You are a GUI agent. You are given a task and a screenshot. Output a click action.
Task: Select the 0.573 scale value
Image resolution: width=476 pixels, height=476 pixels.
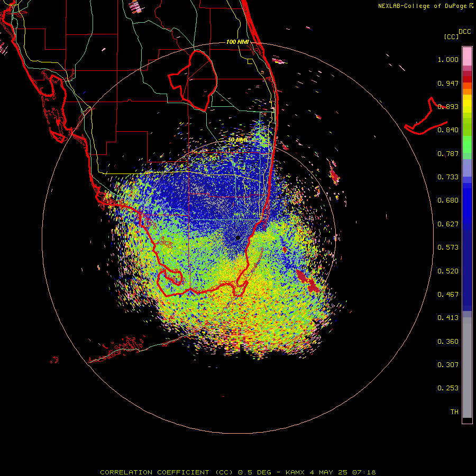pos(448,248)
